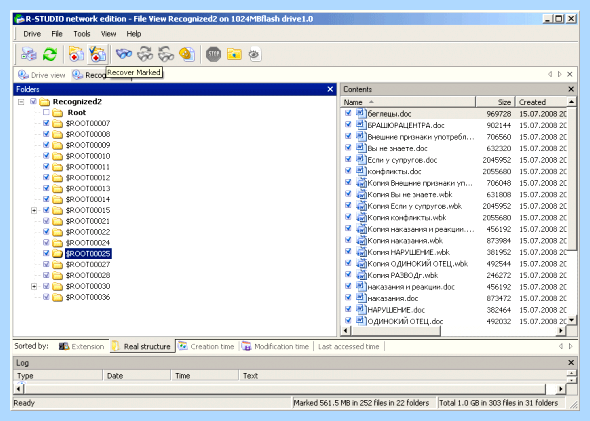Image resolution: width=590 pixels, height=421 pixels.
Task: Open the File menu
Action: [57, 34]
